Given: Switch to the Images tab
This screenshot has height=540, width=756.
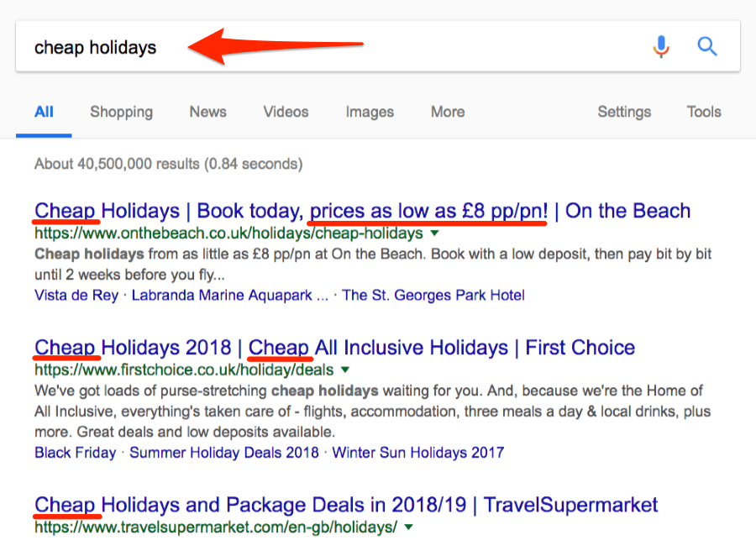Looking at the screenshot, I should click(370, 112).
